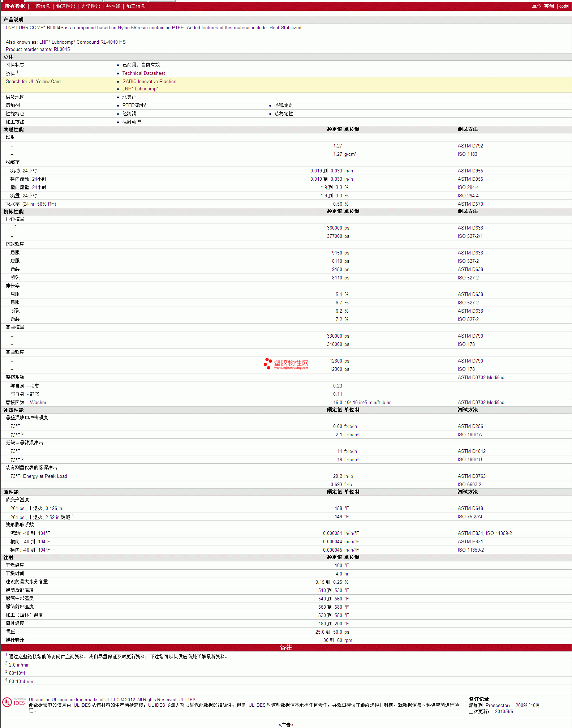This screenshot has width=572, height=728.
Task: Select the ASTM D570 test method
Action: point(470,204)
